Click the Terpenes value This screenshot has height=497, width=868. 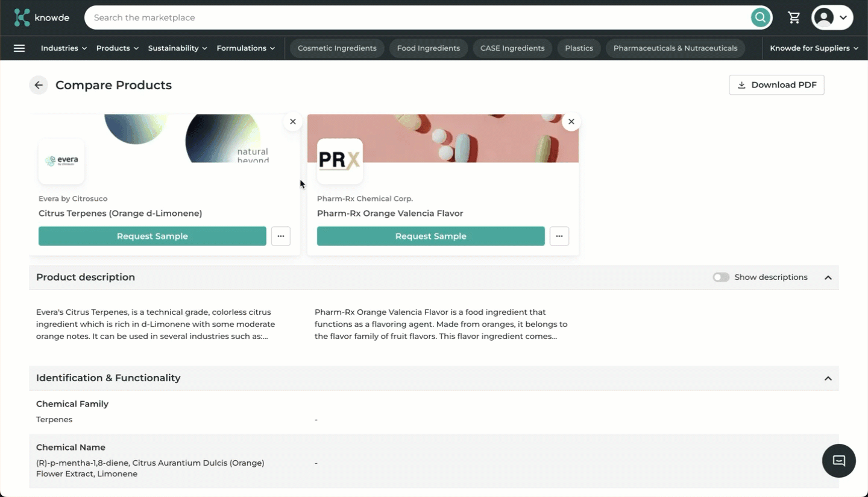coord(54,420)
